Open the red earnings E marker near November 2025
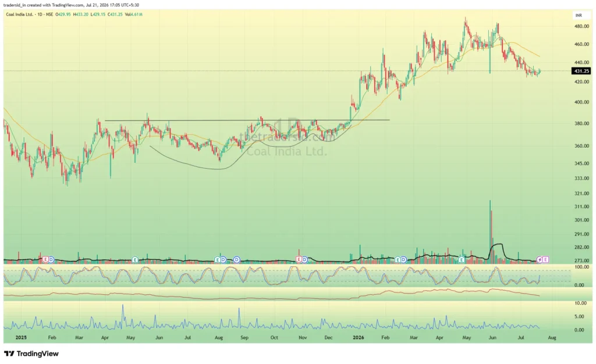Viewport: 596px width, 364px height. (x=299, y=259)
